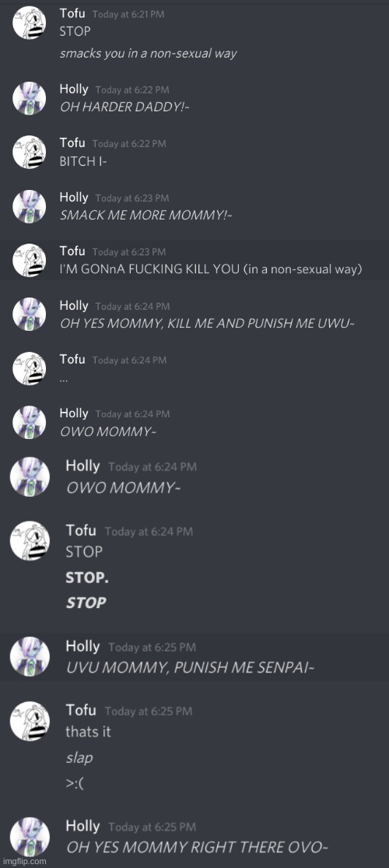
Task: Click the imgflip.com watermark
Action: tap(24, 862)
